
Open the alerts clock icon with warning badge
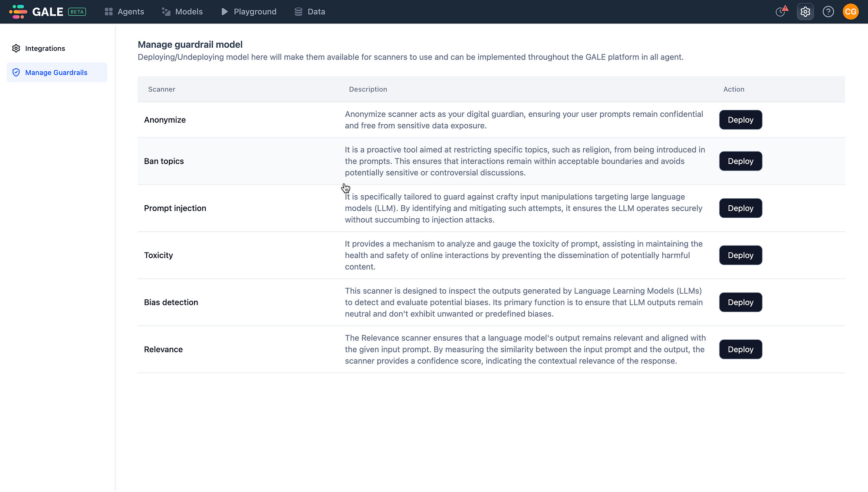[782, 12]
